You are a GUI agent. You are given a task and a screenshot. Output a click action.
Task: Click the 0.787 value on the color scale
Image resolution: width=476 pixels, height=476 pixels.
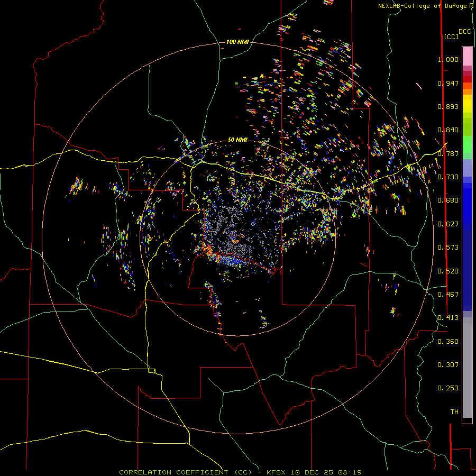coord(448,153)
